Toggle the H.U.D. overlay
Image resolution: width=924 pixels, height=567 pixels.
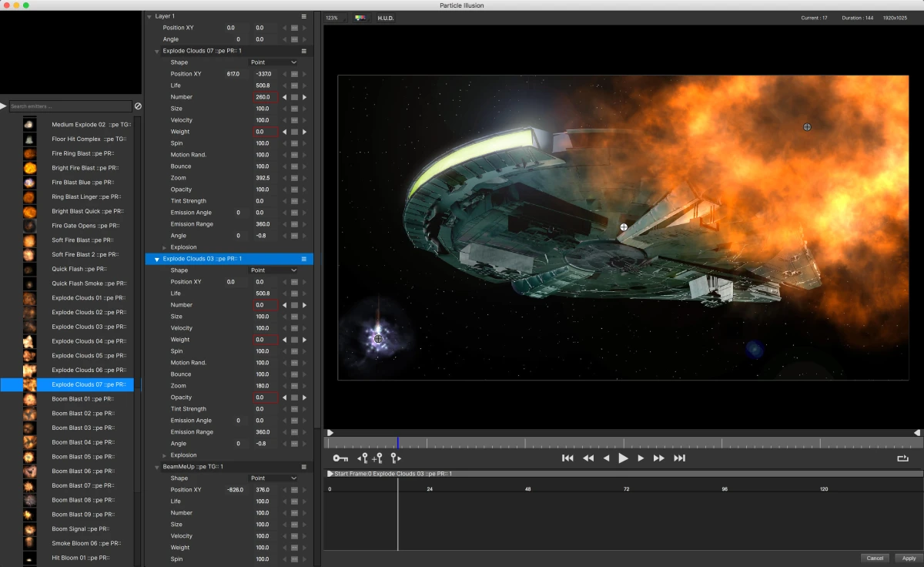tap(386, 18)
